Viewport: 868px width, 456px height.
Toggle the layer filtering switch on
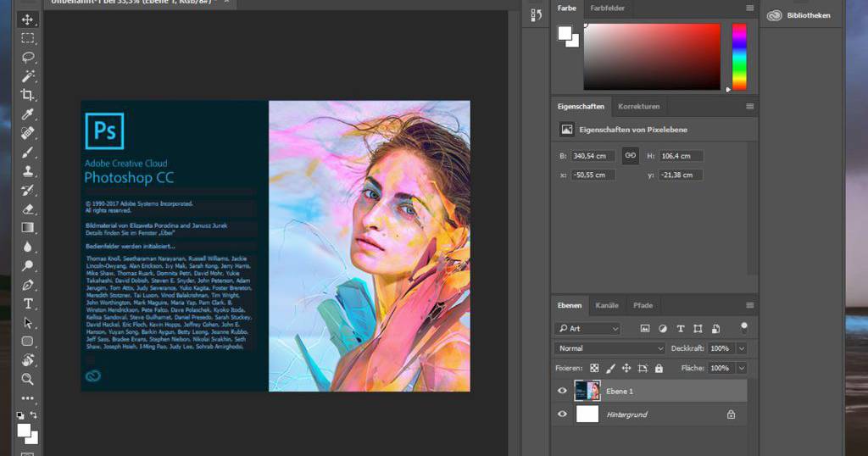pyautogui.click(x=744, y=328)
